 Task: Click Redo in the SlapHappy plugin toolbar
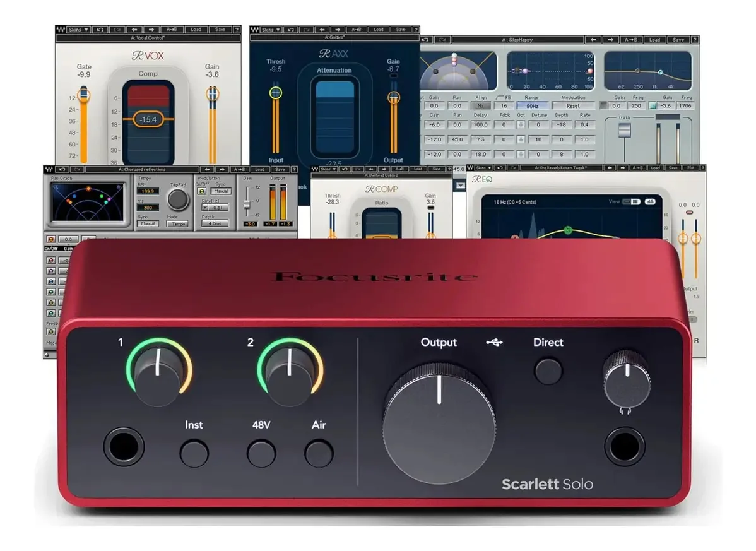pyautogui.click(x=442, y=40)
